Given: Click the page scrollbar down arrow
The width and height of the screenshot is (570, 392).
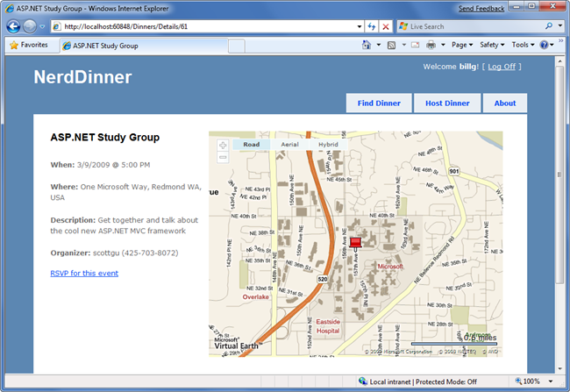Looking at the screenshot, I should [559, 368].
